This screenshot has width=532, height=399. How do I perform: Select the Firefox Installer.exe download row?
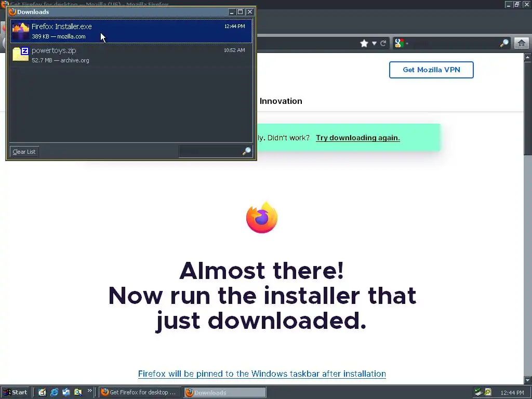click(x=131, y=31)
